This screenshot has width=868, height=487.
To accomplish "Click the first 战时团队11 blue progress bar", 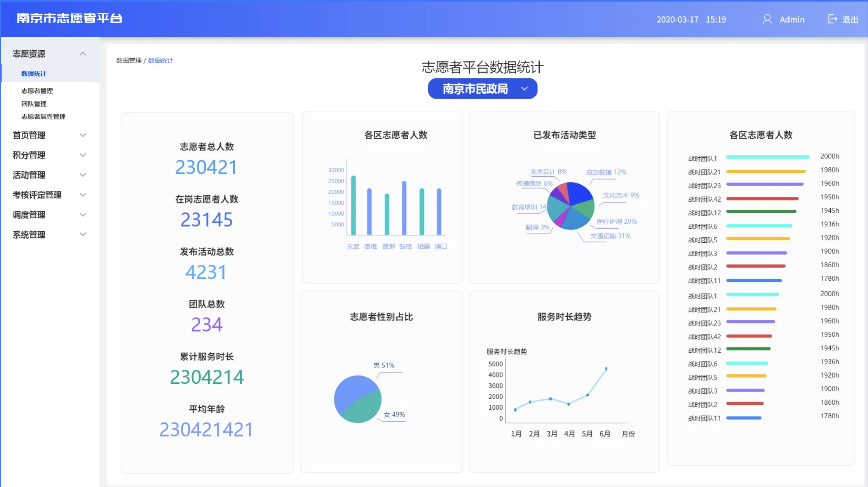I will [x=754, y=280].
